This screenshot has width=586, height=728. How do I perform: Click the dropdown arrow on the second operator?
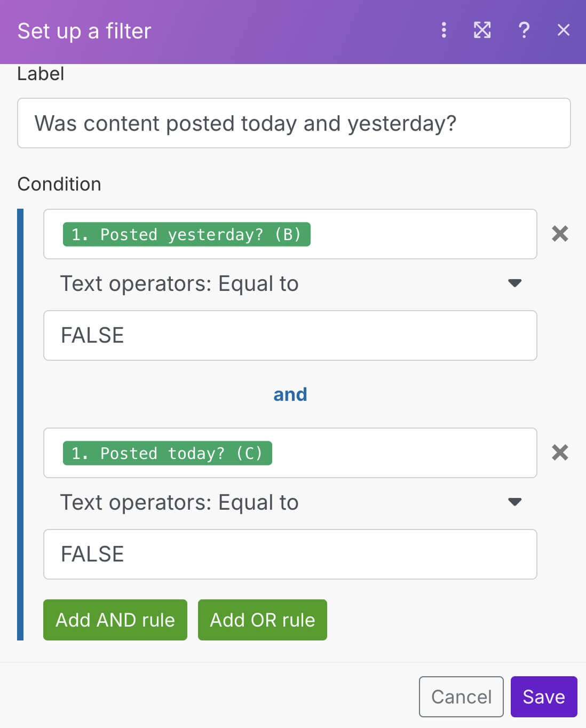click(x=514, y=502)
